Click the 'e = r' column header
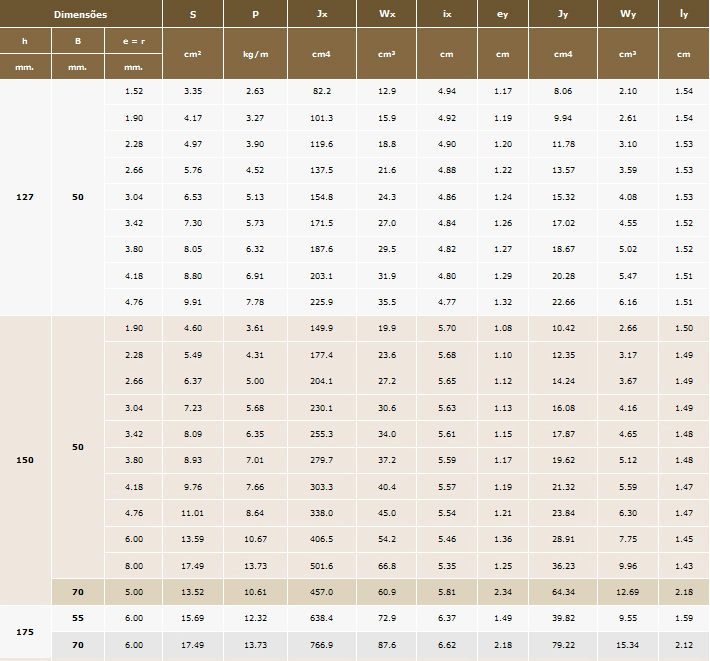The width and height of the screenshot is (710, 661). tap(134, 41)
